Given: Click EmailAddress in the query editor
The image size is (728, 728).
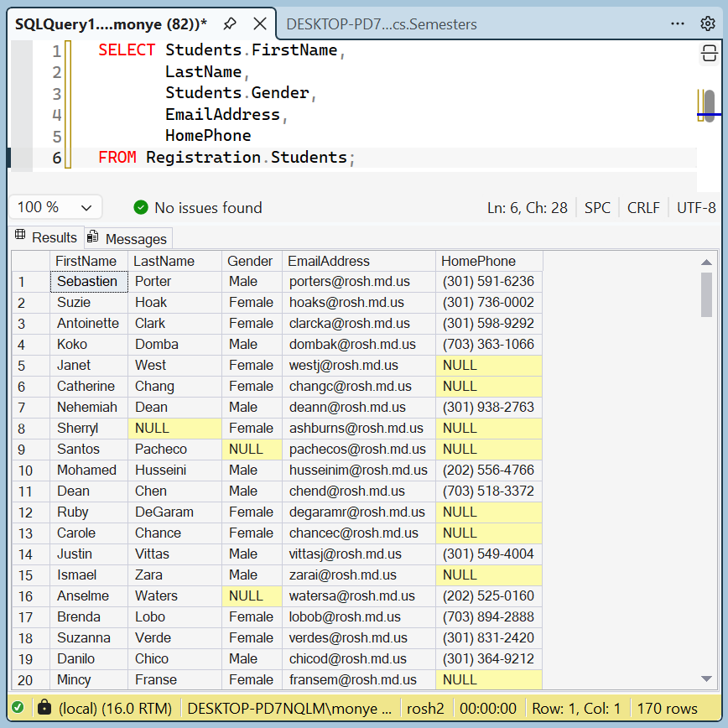Looking at the screenshot, I should 222,114.
